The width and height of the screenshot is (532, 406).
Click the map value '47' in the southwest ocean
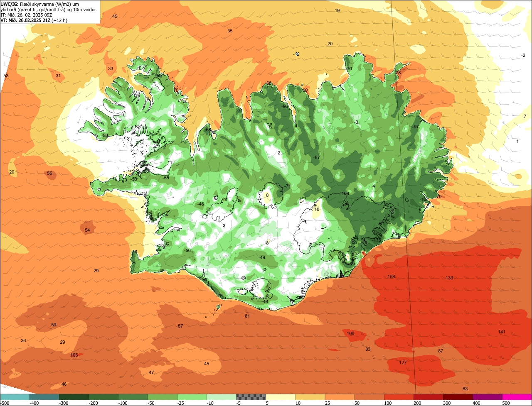click(x=151, y=373)
